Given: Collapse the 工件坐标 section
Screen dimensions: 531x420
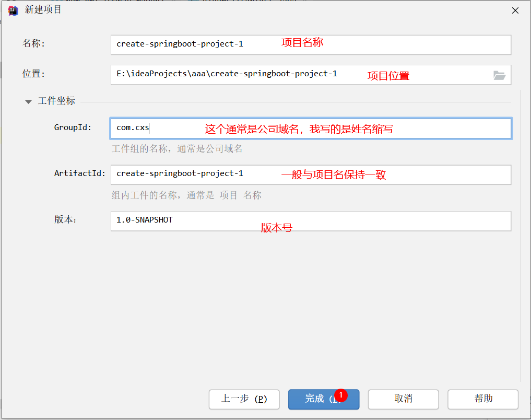Looking at the screenshot, I should click(x=28, y=102).
